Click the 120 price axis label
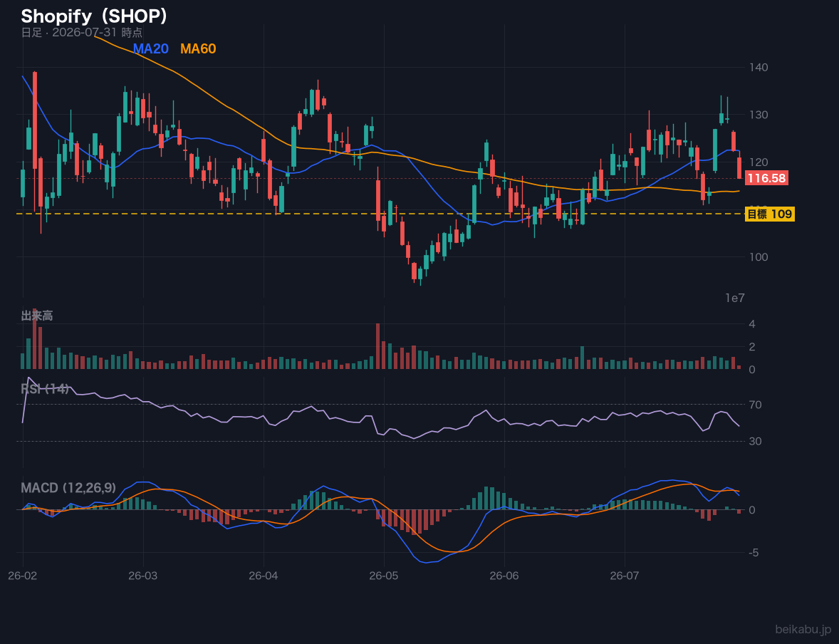This screenshot has width=839, height=644. pyautogui.click(x=759, y=162)
